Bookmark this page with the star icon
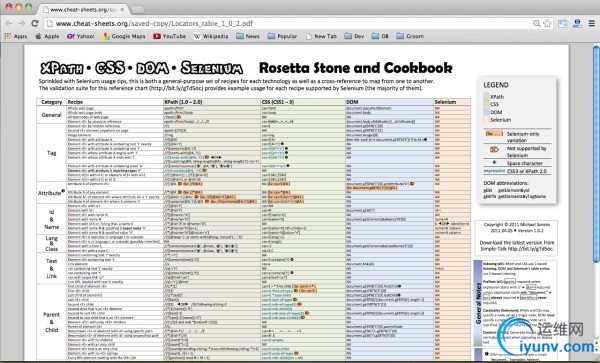The height and width of the screenshot is (363, 600). tap(547, 23)
